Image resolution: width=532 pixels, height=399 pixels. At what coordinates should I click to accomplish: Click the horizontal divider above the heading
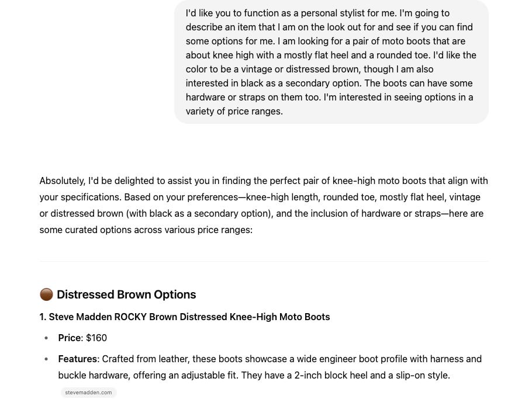[264, 261]
